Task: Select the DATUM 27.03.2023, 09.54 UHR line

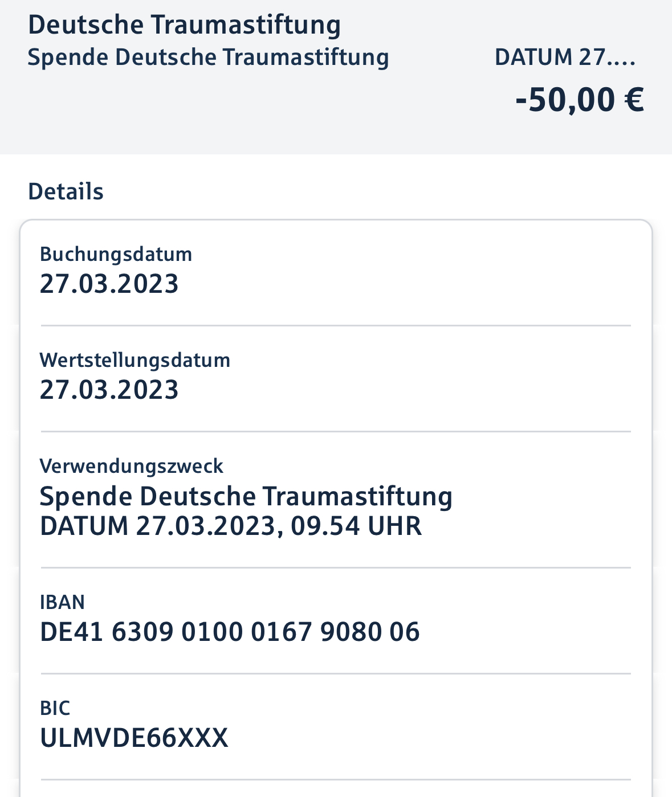Action: 230,526
